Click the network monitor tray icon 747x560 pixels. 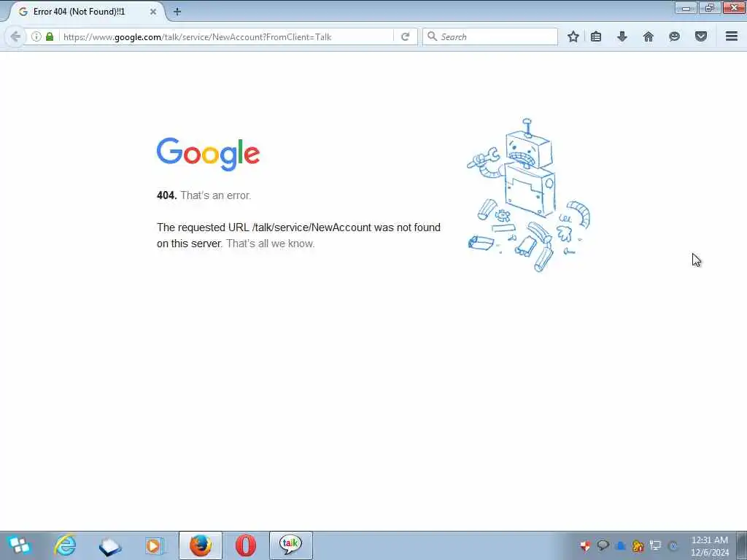[x=656, y=545]
